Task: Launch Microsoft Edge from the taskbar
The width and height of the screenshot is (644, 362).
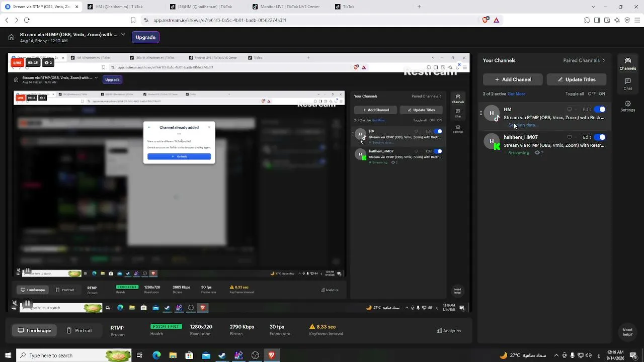Action: coord(156,355)
